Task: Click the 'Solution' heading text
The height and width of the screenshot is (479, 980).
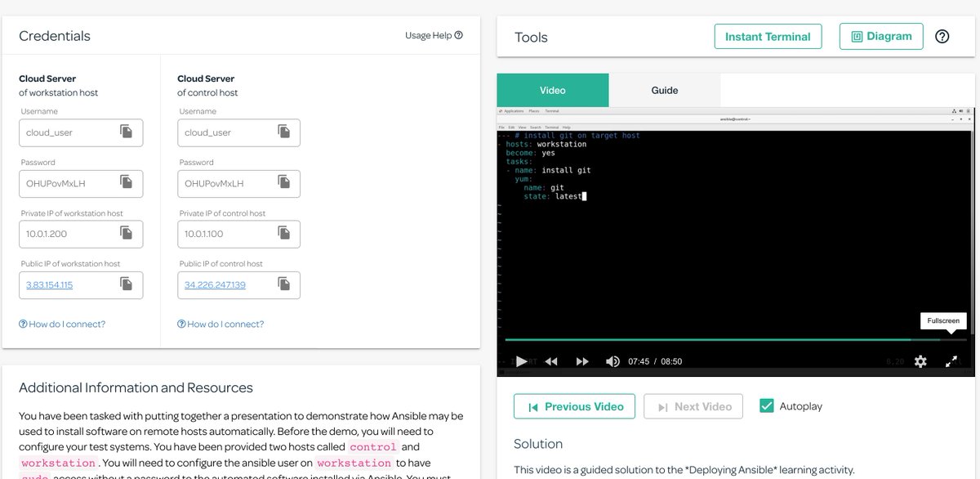Action: pyautogui.click(x=538, y=444)
